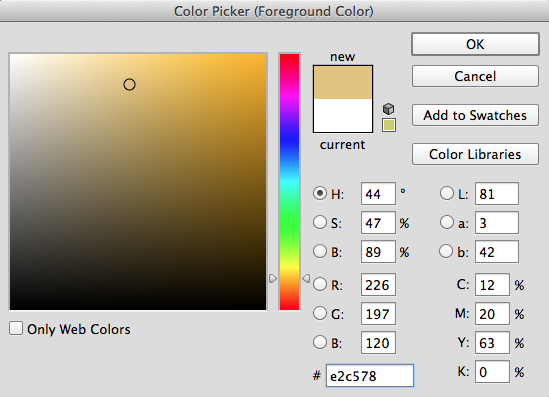Screen dimensions: 549x397
Task: Click the green G value field
Action: (x=378, y=314)
